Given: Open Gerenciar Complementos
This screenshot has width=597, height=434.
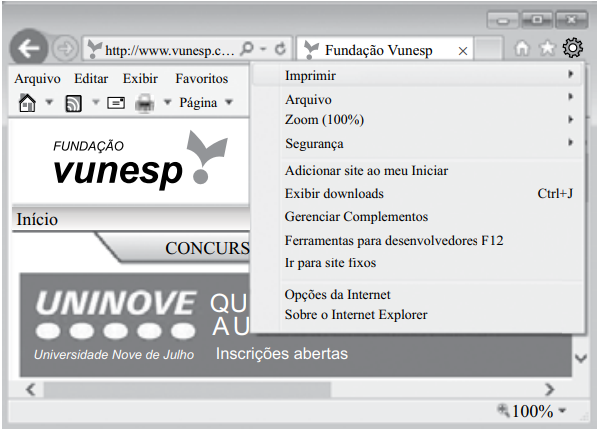Looking at the screenshot, I should 417,217.
